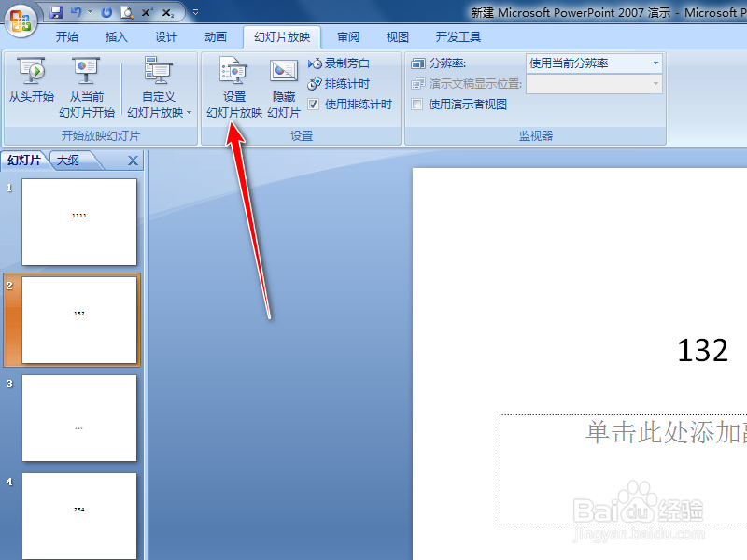
Task: Open 自定义幻灯片放映 menu
Action: (159, 88)
